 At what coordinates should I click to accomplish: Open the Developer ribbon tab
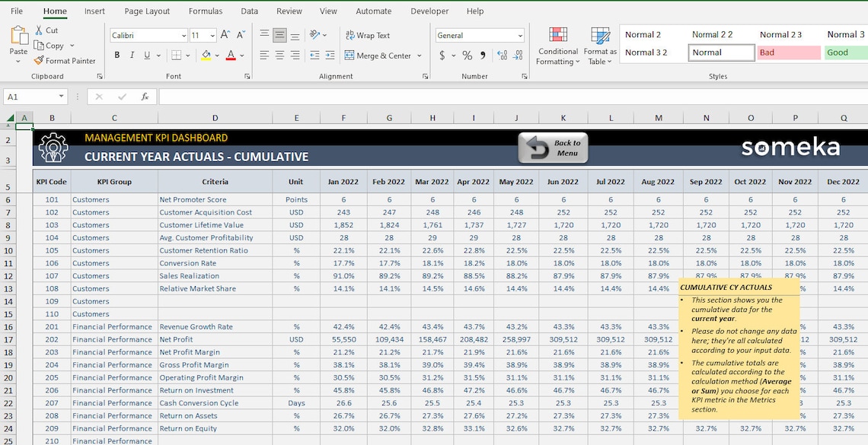point(429,11)
